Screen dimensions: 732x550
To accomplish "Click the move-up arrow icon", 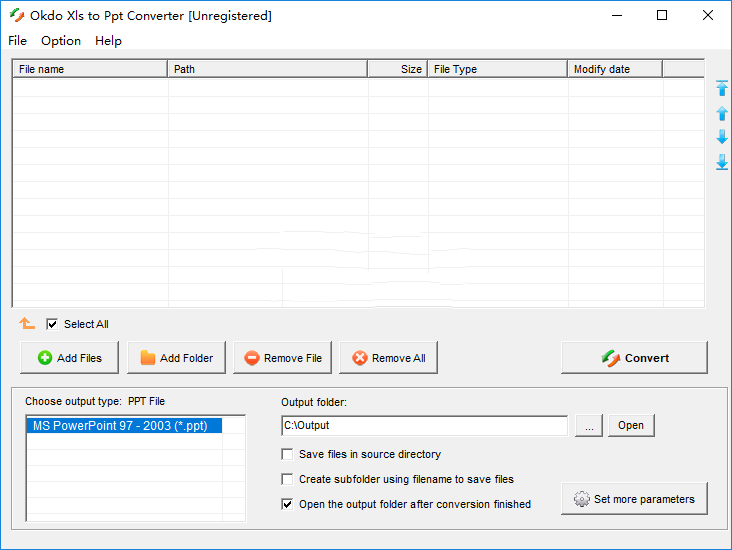I will [722, 113].
